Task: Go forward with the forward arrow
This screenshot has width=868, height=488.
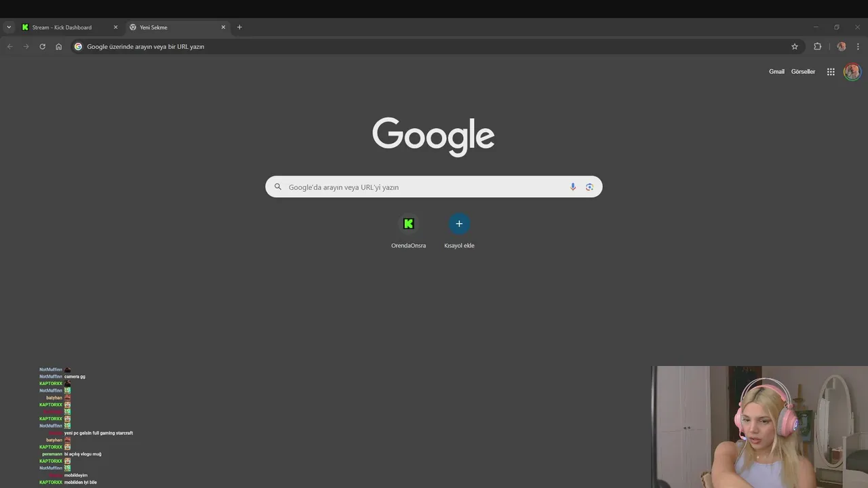Action: (26, 47)
